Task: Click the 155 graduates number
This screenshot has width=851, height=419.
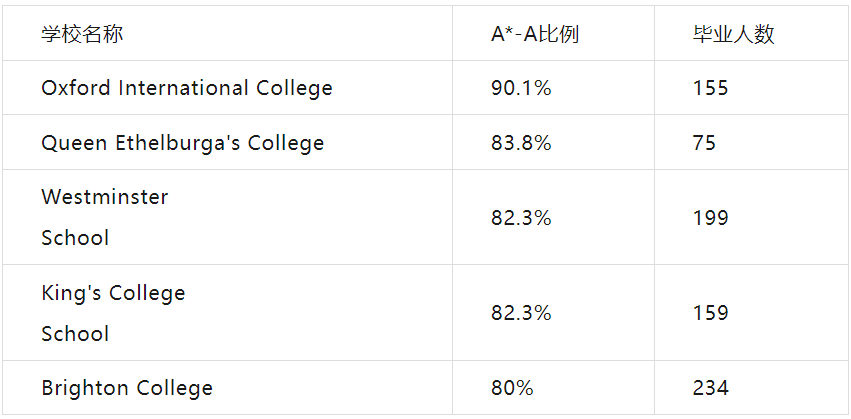Action: (710, 88)
